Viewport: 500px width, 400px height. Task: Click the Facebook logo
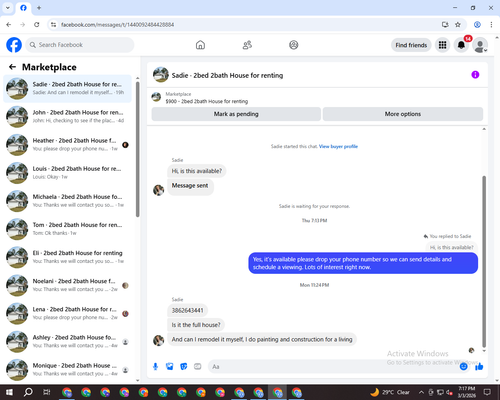14,45
